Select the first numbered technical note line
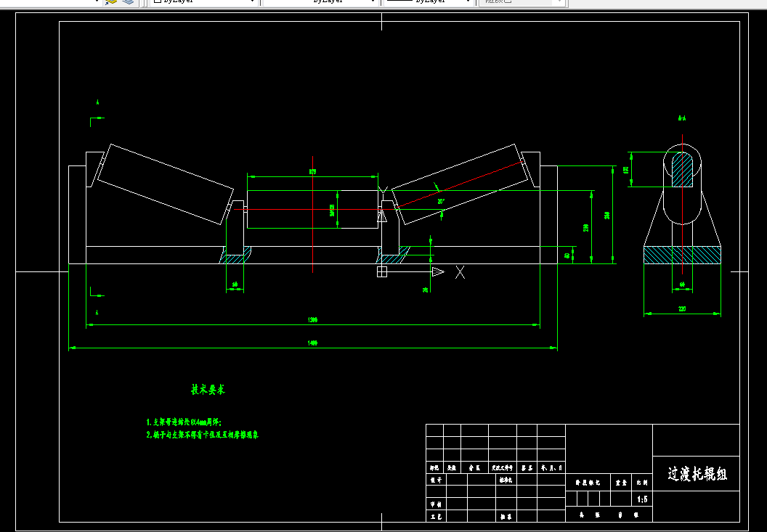Viewport: 767px width, 532px height. [184, 422]
